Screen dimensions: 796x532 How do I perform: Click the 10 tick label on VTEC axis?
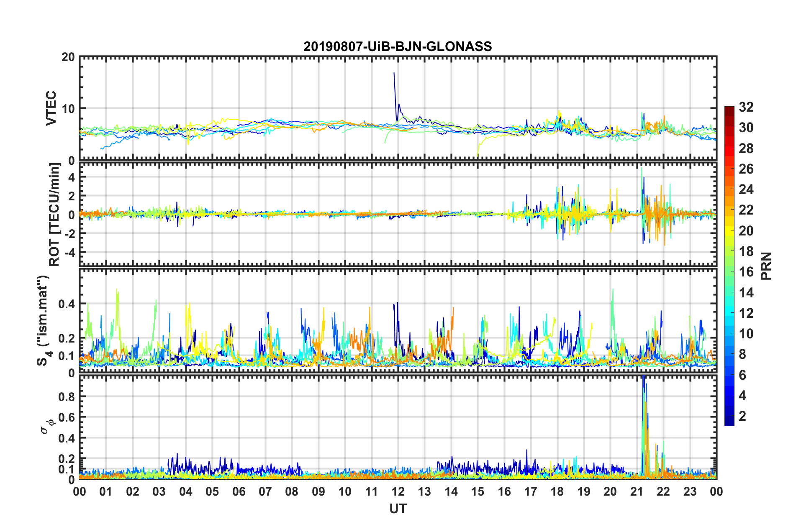click(x=68, y=108)
